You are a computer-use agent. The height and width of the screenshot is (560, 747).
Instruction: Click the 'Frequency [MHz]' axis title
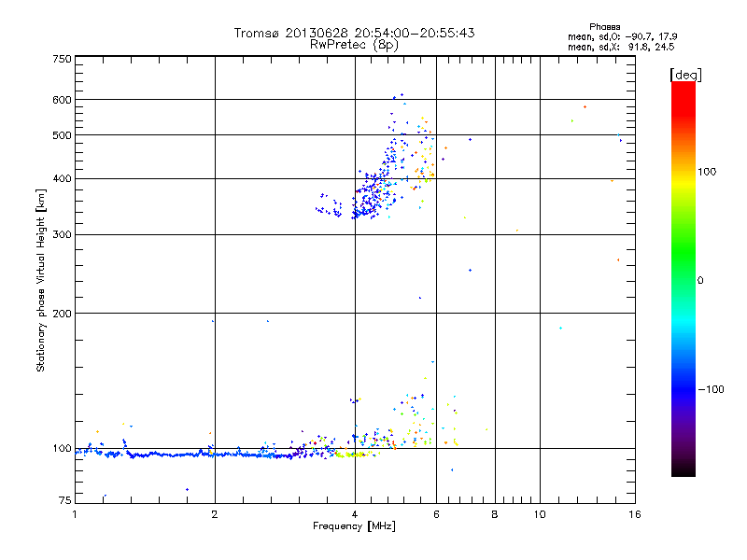[x=354, y=526]
